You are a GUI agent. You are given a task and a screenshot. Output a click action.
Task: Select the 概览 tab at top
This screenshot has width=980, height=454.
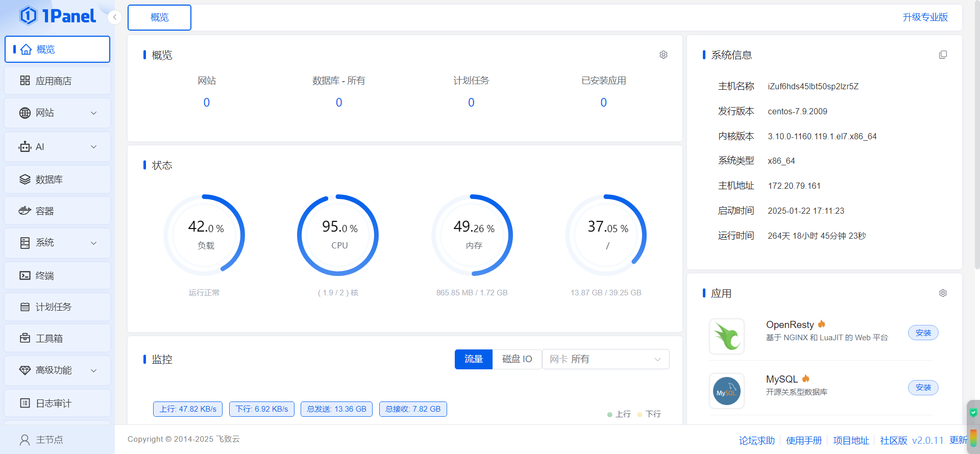pyautogui.click(x=159, y=17)
